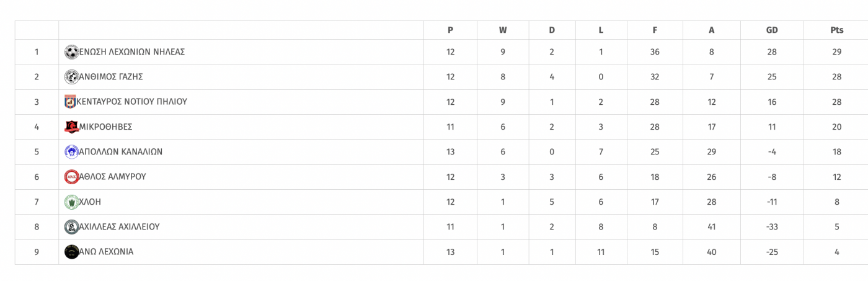This screenshot has height=281, width=868.
Task: Click the ΜΙΚΡΟΘΗΒΕΣ red team logo
Action: [x=71, y=127]
